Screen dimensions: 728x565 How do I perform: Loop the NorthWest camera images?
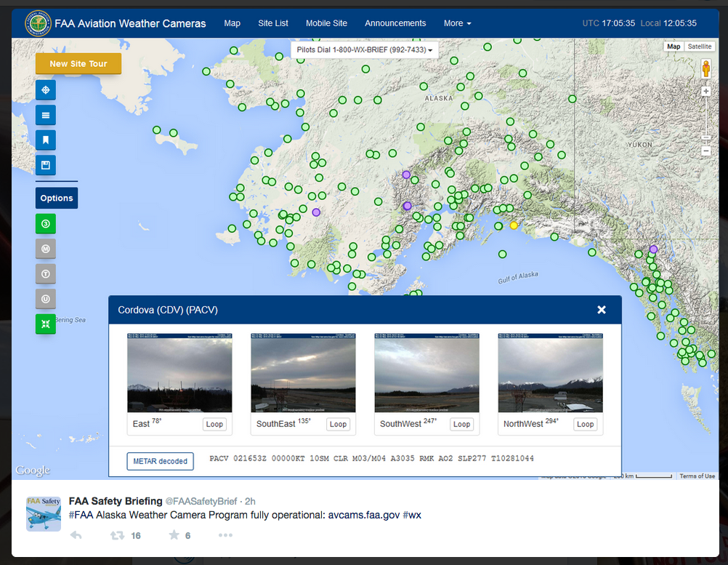point(585,424)
